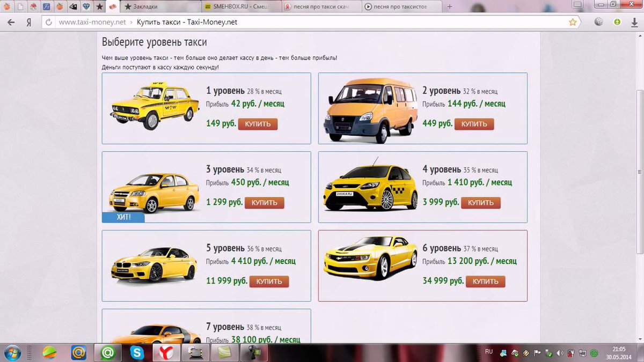
Task: Click the level 3 yellow sedan image
Action: (155, 193)
